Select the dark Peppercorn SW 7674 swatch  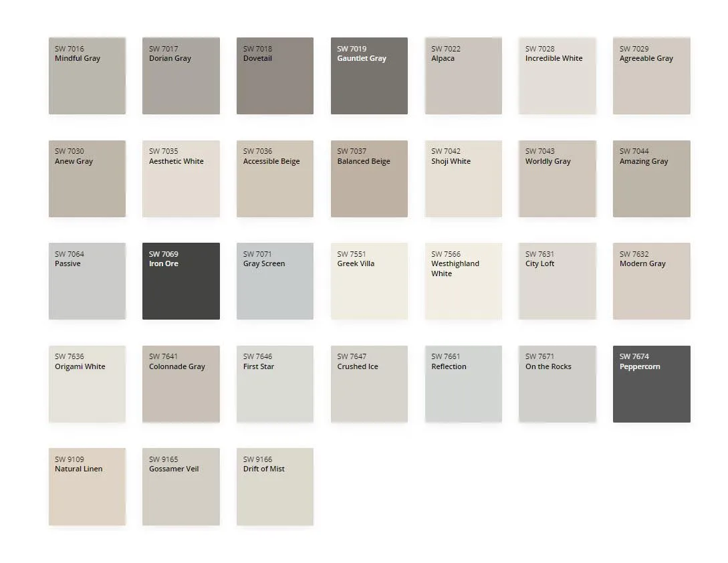(652, 384)
